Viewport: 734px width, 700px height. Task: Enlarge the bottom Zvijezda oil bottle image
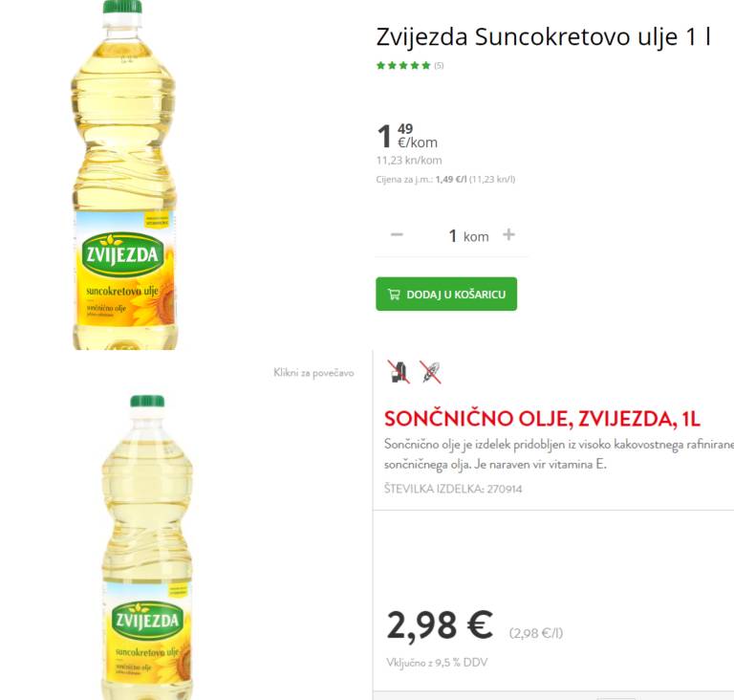[147, 545]
